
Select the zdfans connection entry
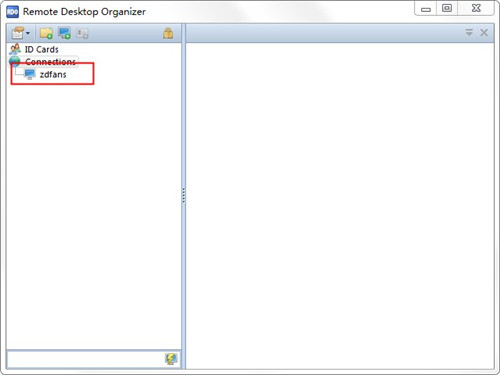click(x=53, y=74)
